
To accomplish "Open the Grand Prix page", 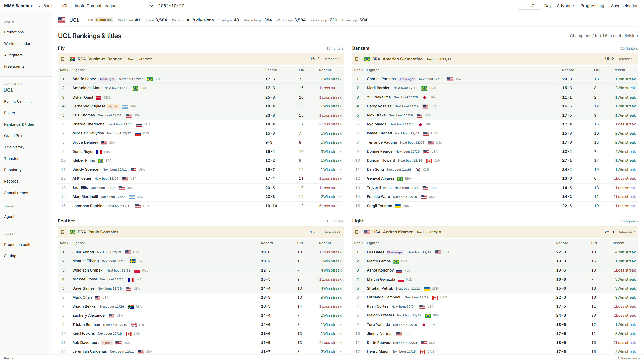I will click(13, 136).
